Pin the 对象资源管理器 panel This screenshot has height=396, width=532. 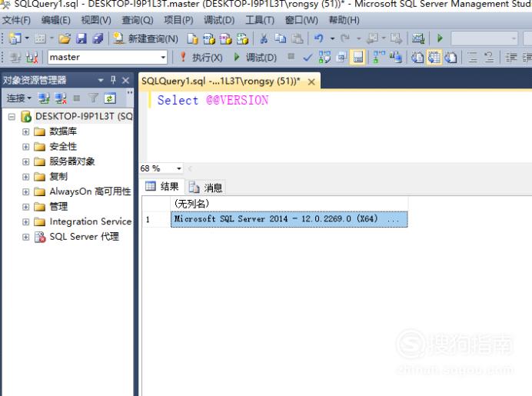(114, 80)
